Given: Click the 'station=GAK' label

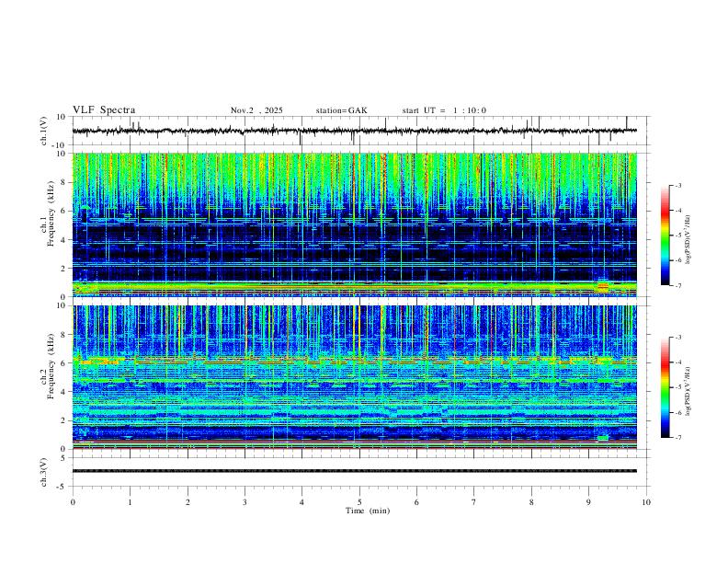Looking at the screenshot, I should 342,110.
